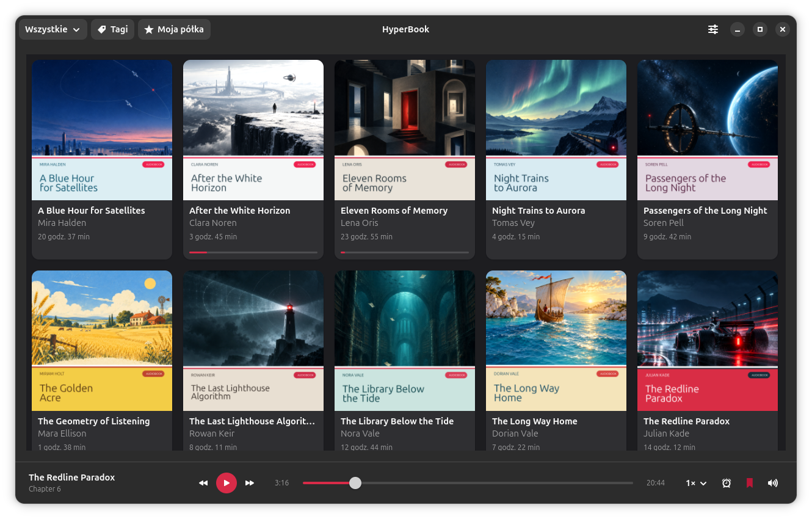Click author name 'Lena Oris'

pos(360,223)
